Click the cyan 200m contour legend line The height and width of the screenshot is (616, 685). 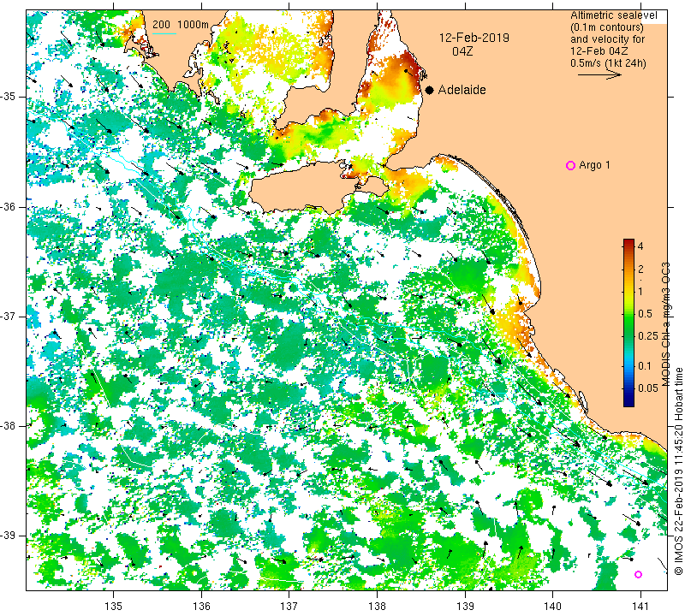164,33
